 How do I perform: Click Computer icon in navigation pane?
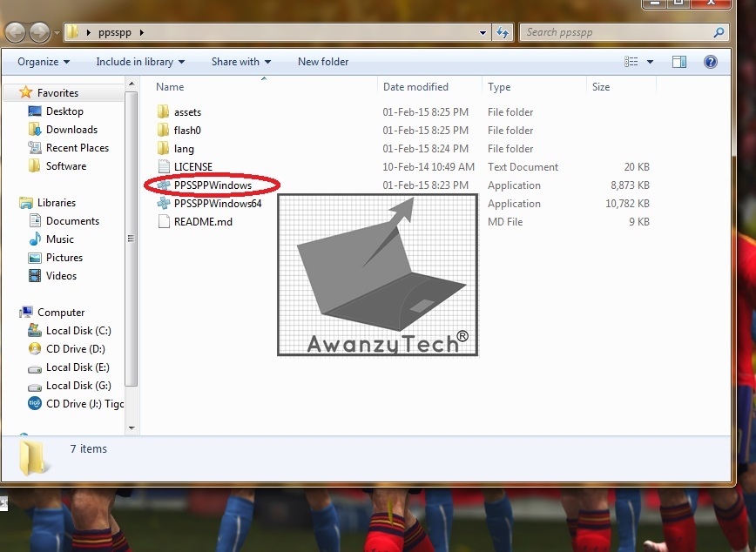tap(26, 313)
